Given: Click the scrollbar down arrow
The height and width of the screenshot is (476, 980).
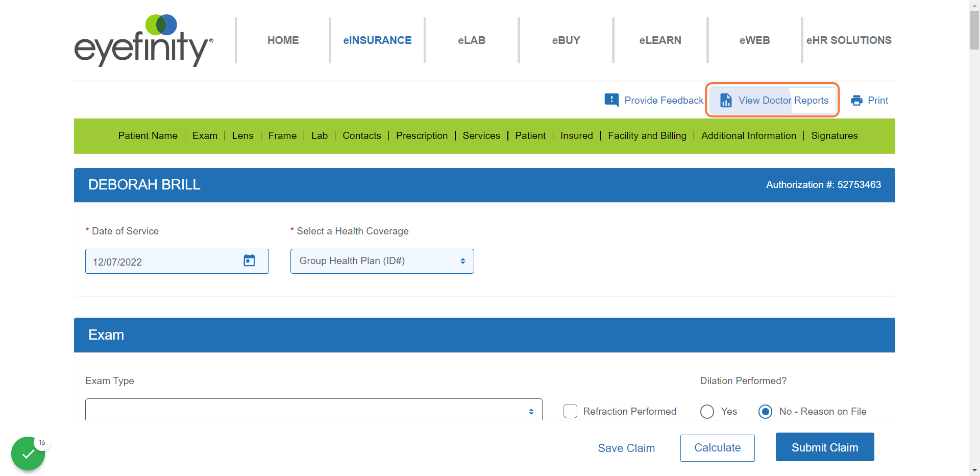Looking at the screenshot, I should tap(974, 470).
